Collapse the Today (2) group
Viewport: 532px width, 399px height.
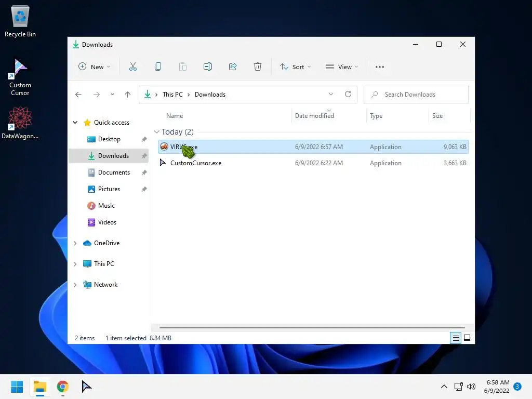click(x=156, y=131)
